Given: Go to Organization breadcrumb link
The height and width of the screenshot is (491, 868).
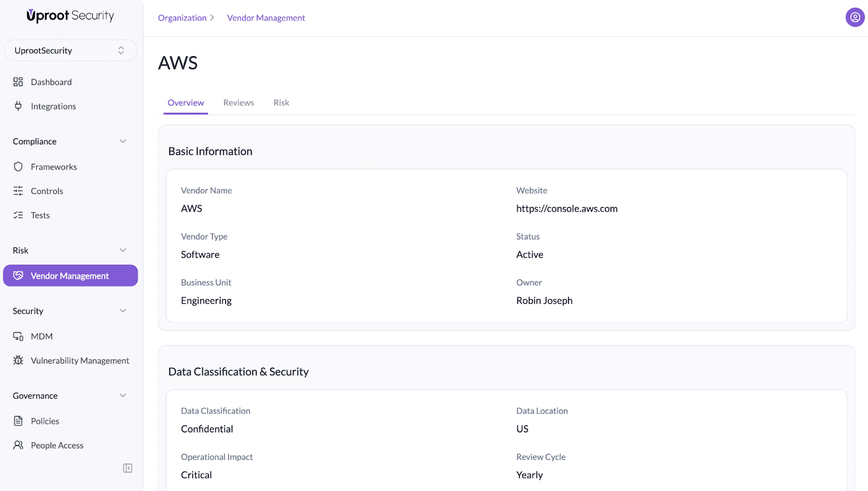Looking at the screenshot, I should 182,18.
